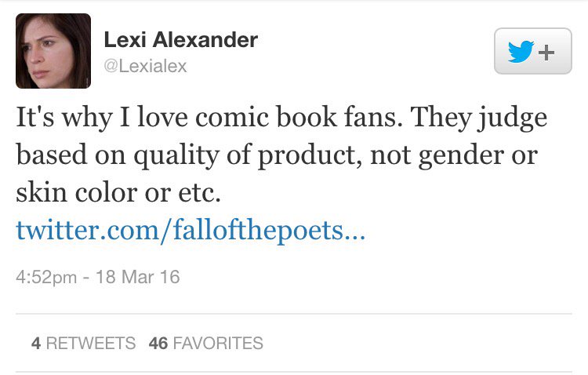This screenshot has width=588, height=375.
Task: Click the 18 Mar 16 date
Action: click(137, 277)
